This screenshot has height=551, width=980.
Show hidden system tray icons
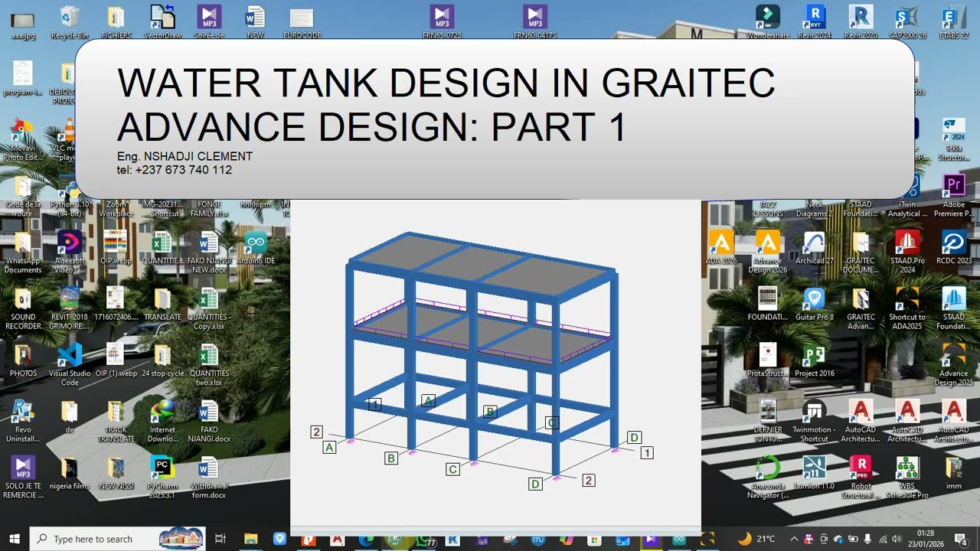794,539
